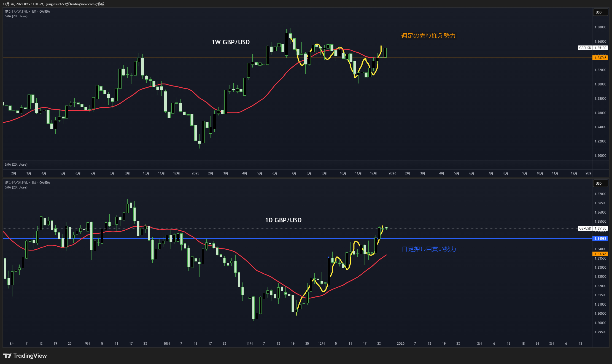
Task: Select the "1D GBP/USD" text annotation
Action: 283,220
